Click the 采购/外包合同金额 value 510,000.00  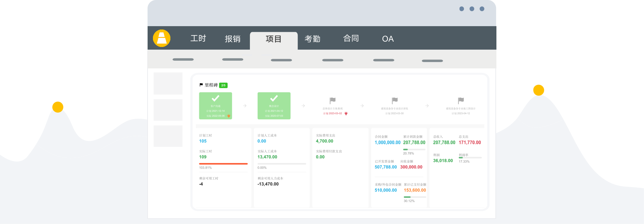(386, 190)
